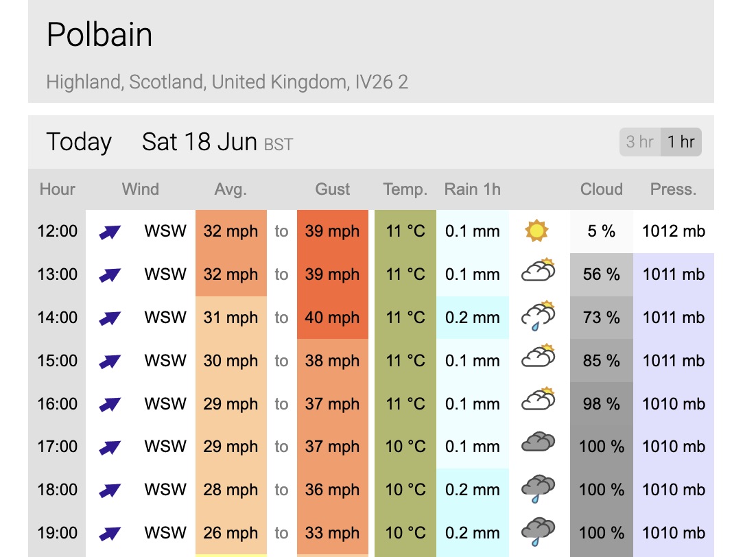Switch to the 3 hr forecast view
Screen dimensions: 756x557
[640, 142]
